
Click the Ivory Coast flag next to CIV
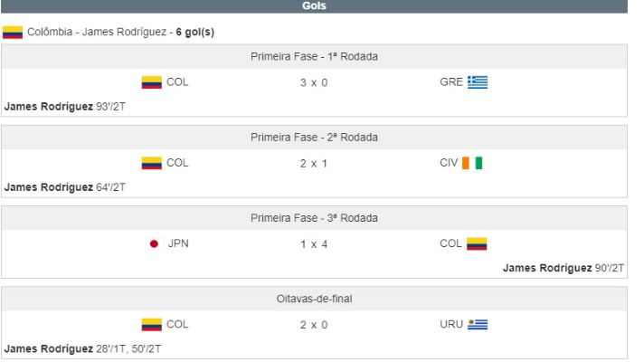click(x=473, y=163)
